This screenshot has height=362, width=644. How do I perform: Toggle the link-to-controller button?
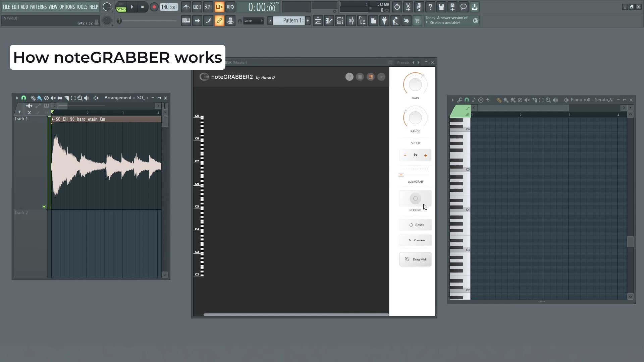coord(219,21)
